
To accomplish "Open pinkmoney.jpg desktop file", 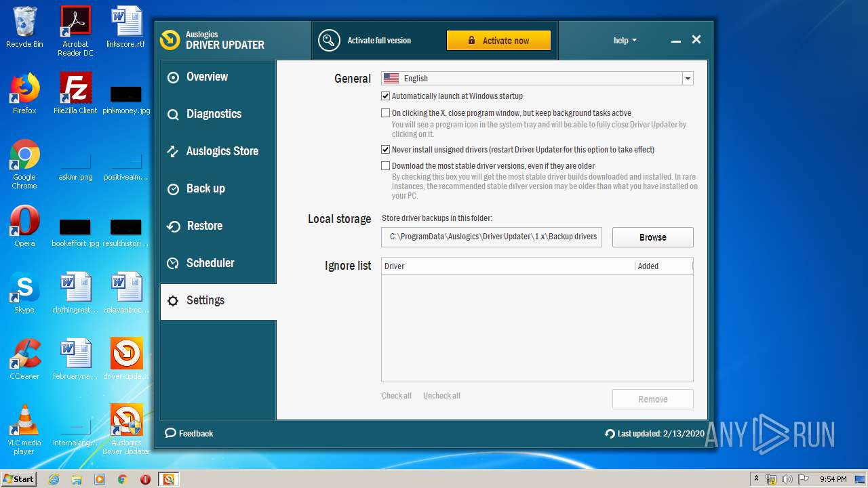I will (126, 99).
